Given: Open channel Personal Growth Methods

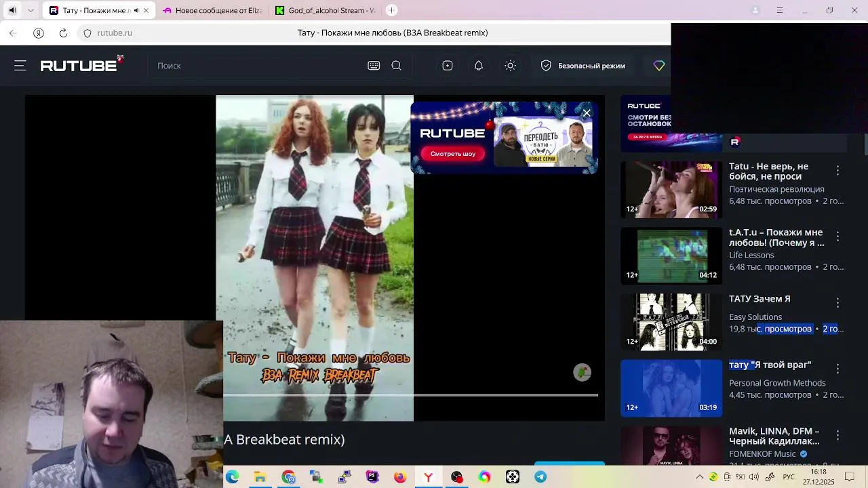Looking at the screenshot, I should pos(777,383).
